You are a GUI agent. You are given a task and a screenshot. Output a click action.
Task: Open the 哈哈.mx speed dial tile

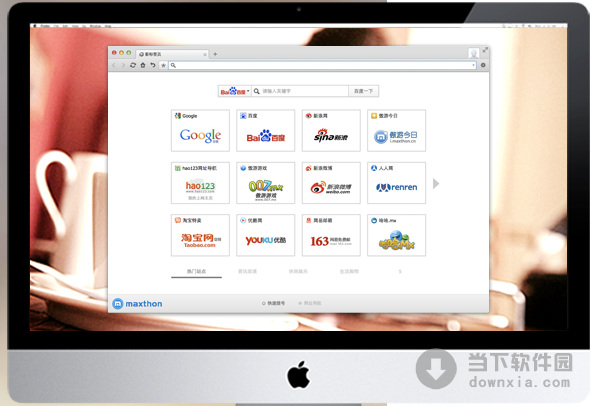tap(396, 235)
